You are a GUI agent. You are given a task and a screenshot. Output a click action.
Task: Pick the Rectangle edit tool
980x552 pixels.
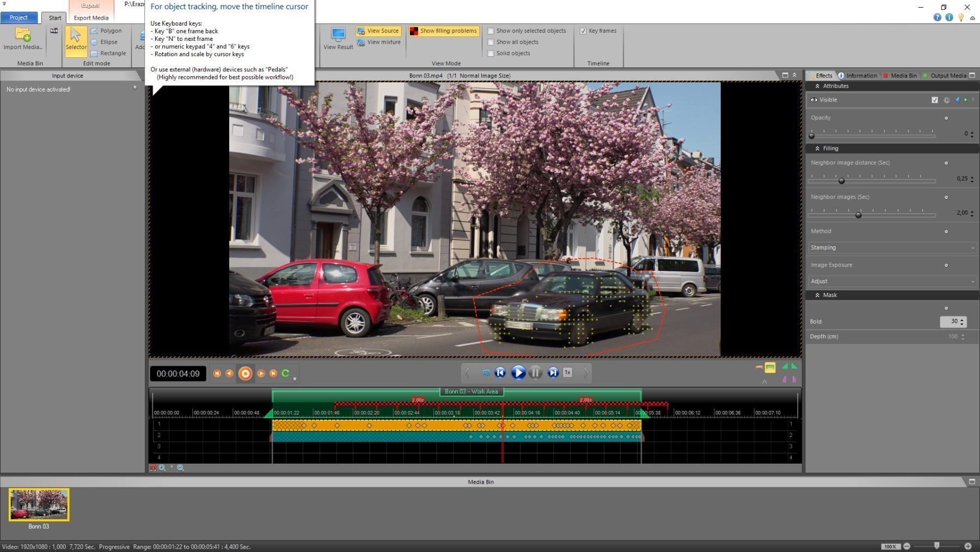click(x=108, y=53)
